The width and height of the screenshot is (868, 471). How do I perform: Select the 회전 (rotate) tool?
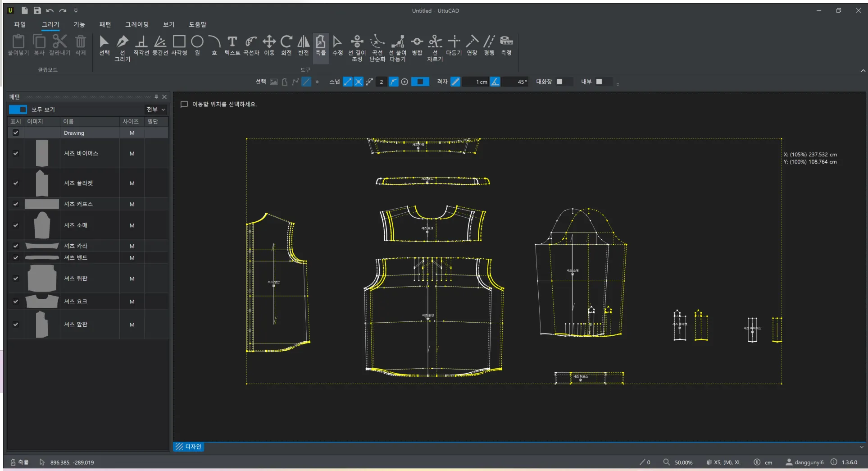pyautogui.click(x=286, y=45)
